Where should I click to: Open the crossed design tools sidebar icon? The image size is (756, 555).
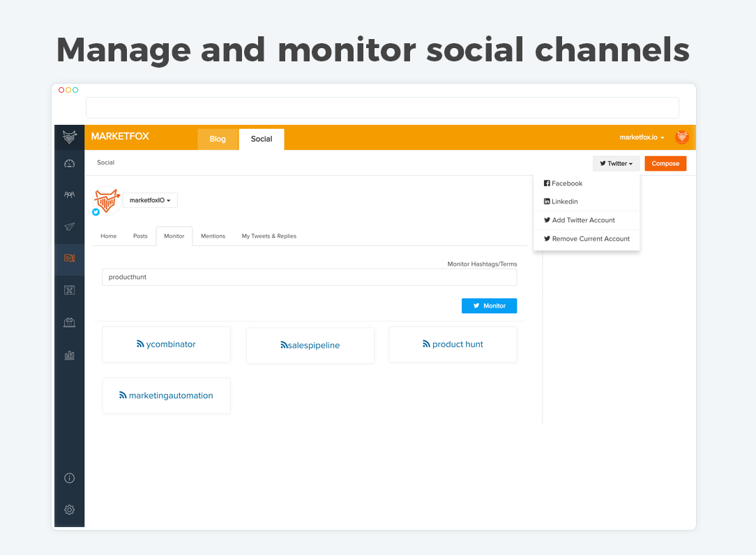(x=70, y=290)
